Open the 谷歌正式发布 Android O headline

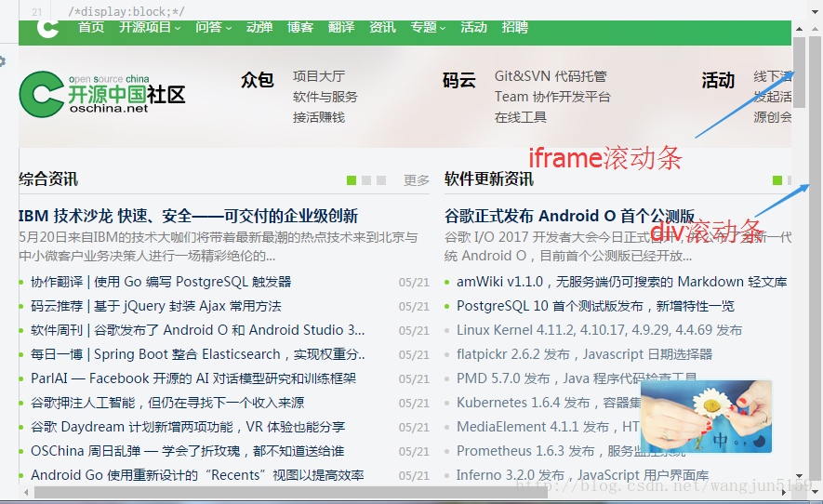click(x=569, y=216)
